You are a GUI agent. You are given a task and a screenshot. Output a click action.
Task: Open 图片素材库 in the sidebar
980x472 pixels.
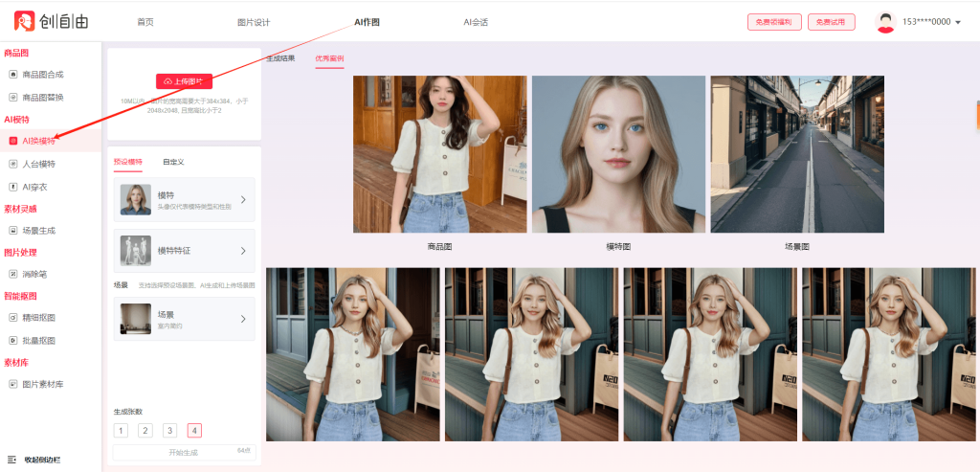coord(42,384)
